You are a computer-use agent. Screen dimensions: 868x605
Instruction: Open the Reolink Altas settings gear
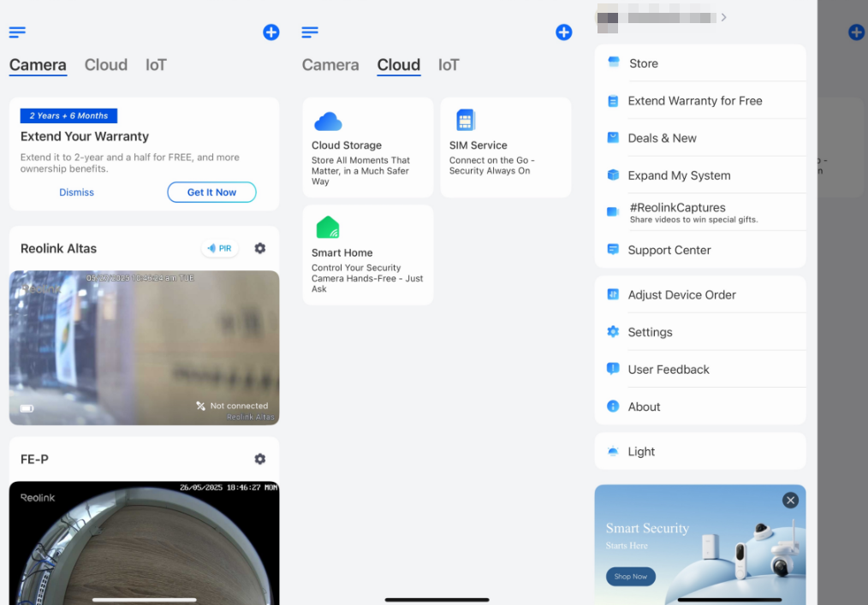(x=259, y=248)
